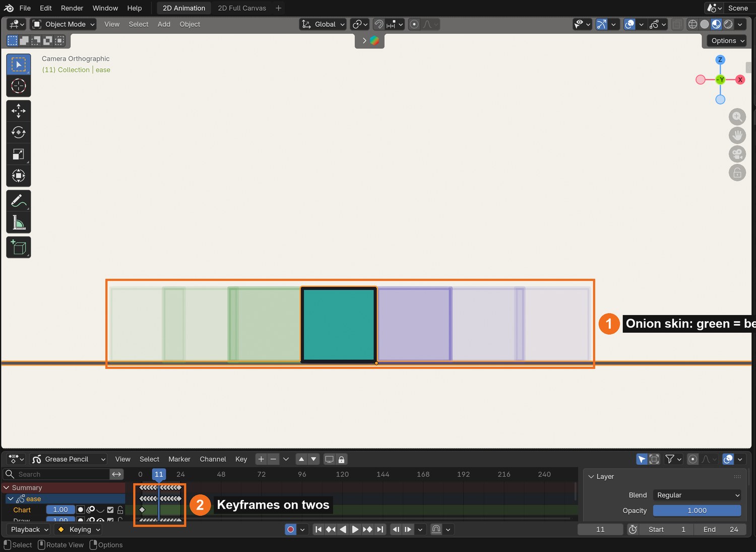Activate the combined Transform tool
Screen dimensions: 756x552
(19, 176)
